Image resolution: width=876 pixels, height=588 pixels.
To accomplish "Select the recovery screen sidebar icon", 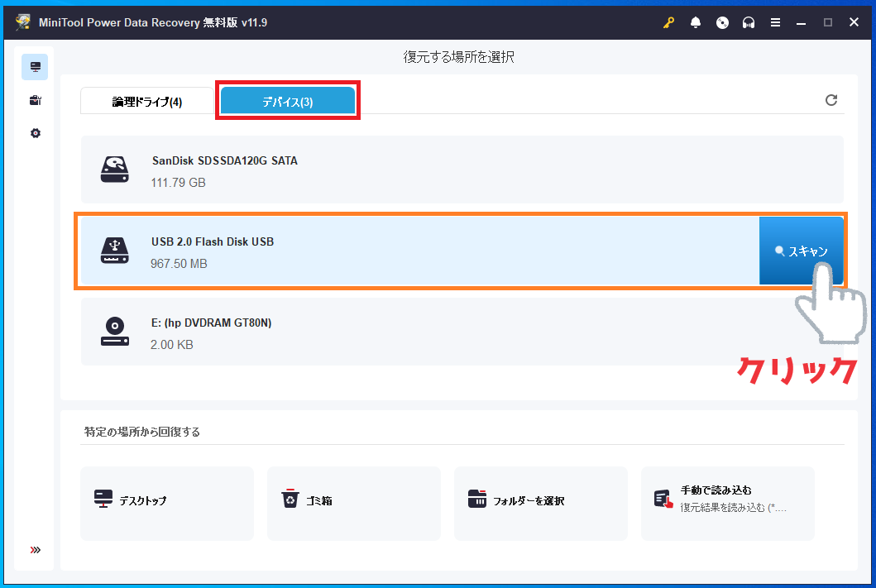I will 35,67.
